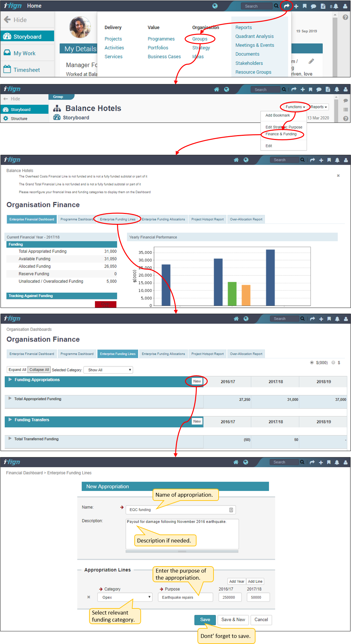The image size is (351, 644).
Task: Expand the Total Transferred Funding row
Action: point(10,438)
